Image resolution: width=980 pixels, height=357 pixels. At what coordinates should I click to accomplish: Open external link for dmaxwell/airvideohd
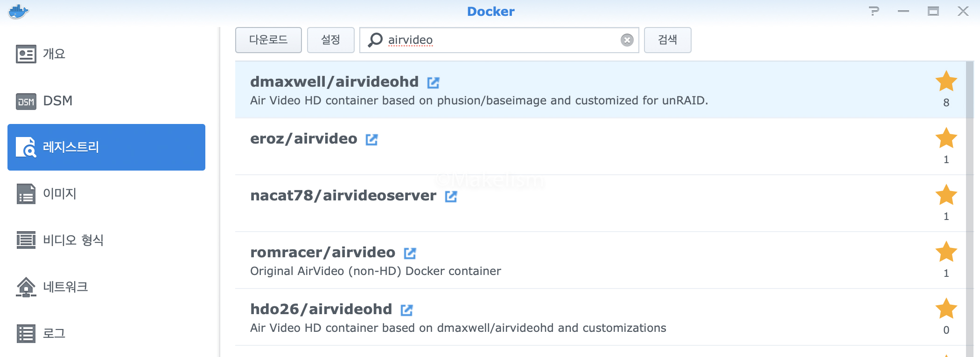coord(434,83)
